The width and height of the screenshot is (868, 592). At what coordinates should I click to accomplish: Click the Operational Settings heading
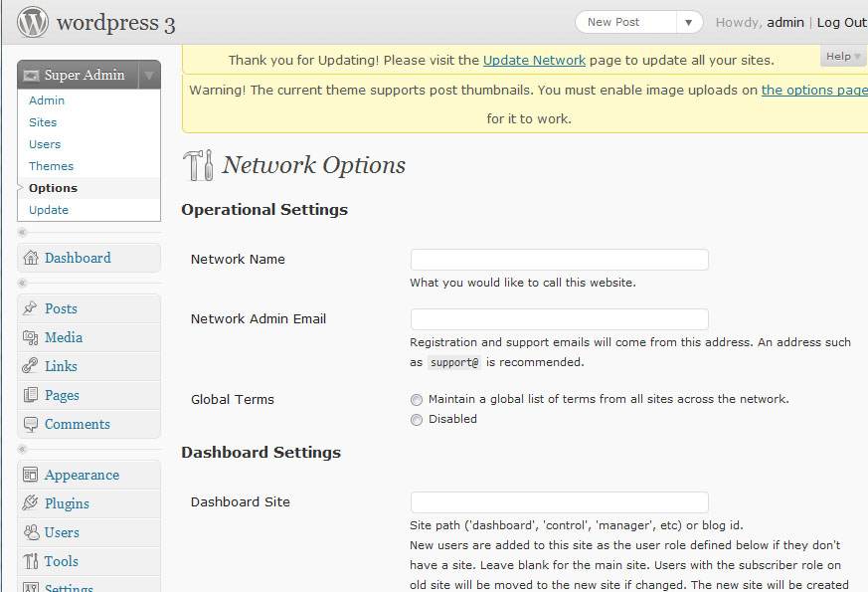click(x=264, y=209)
